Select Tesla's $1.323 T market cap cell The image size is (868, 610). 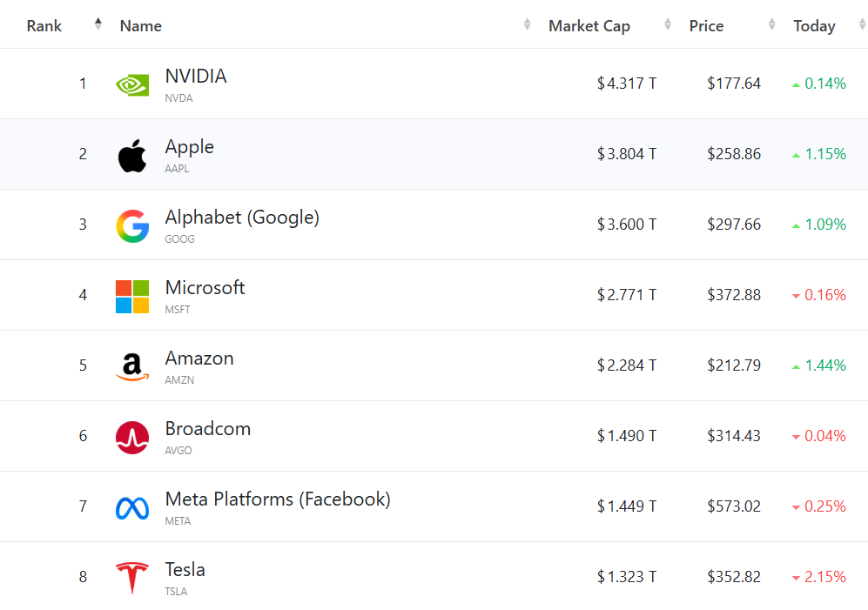click(x=627, y=576)
